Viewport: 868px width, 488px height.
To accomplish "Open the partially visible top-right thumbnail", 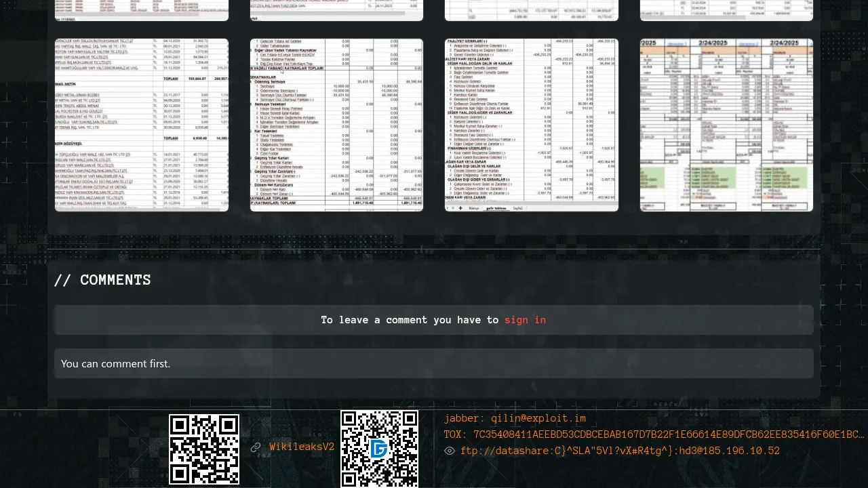I will tap(726, 10).
